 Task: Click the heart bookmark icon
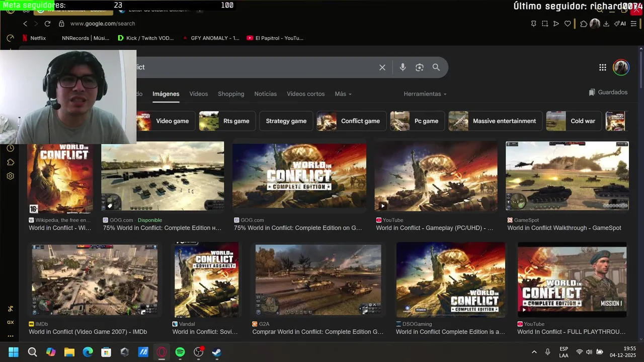(x=568, y=24)
